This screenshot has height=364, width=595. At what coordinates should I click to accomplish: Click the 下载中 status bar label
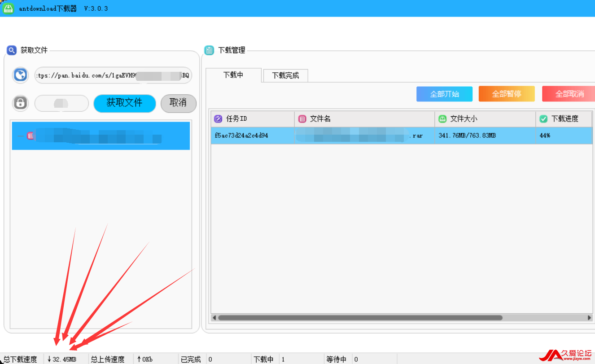click(x=264, y=360)
